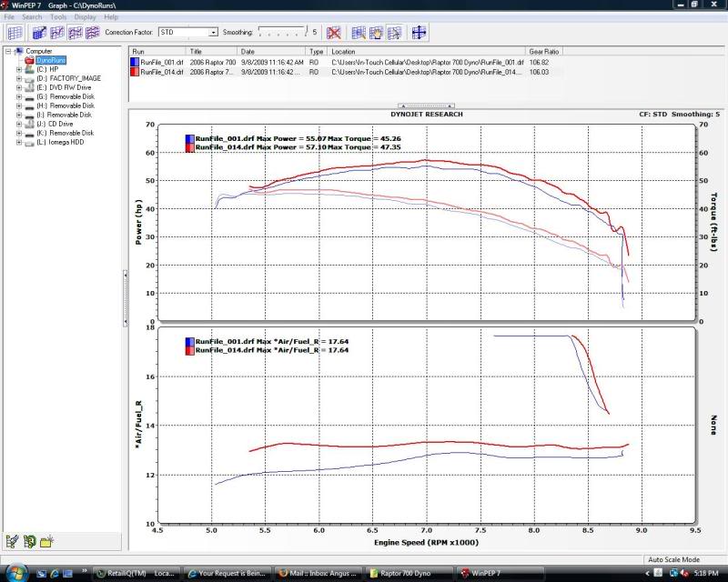Screen dimensions: 728x582
Task: Click the splitter handle above the graph
Action: tap(426, 106)
